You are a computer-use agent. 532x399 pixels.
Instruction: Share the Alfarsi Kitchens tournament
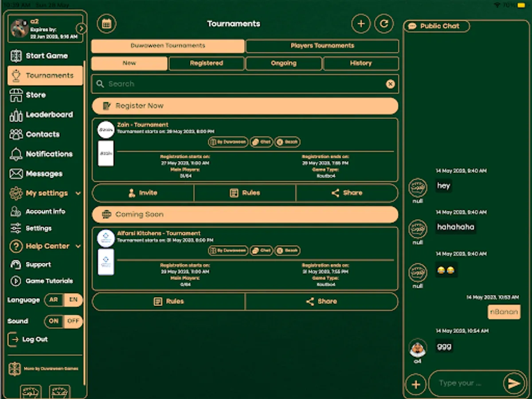pyautogui.click(x=321, y=301)
